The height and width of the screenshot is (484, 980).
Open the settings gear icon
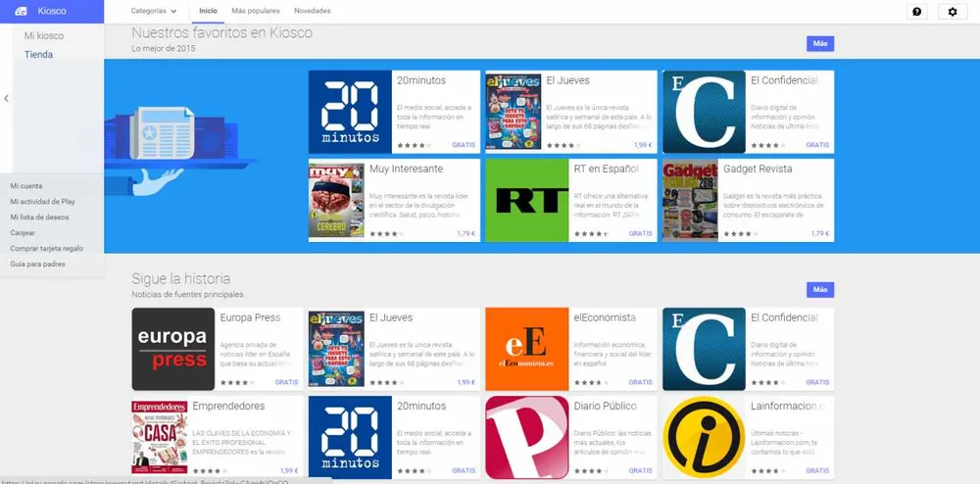[x=953, y=12]
